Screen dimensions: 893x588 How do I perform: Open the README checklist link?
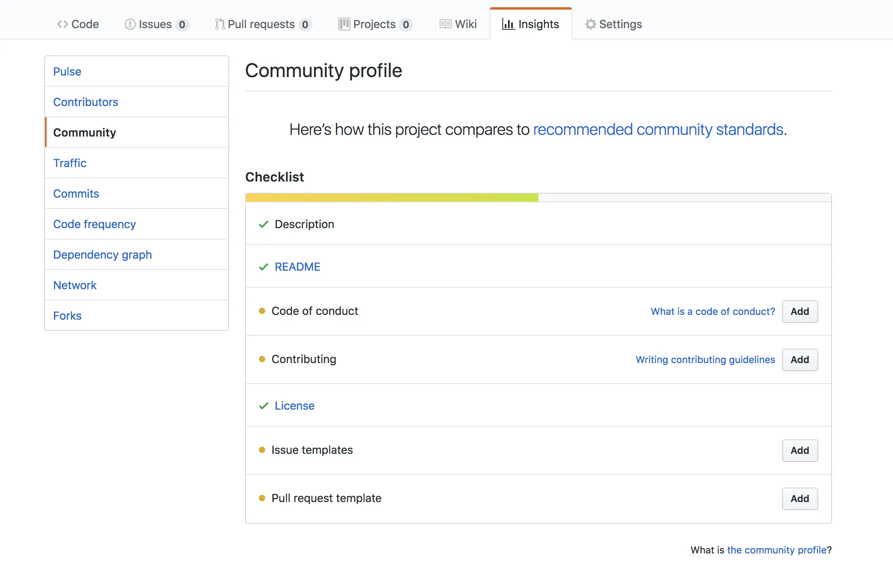point(297,267)
